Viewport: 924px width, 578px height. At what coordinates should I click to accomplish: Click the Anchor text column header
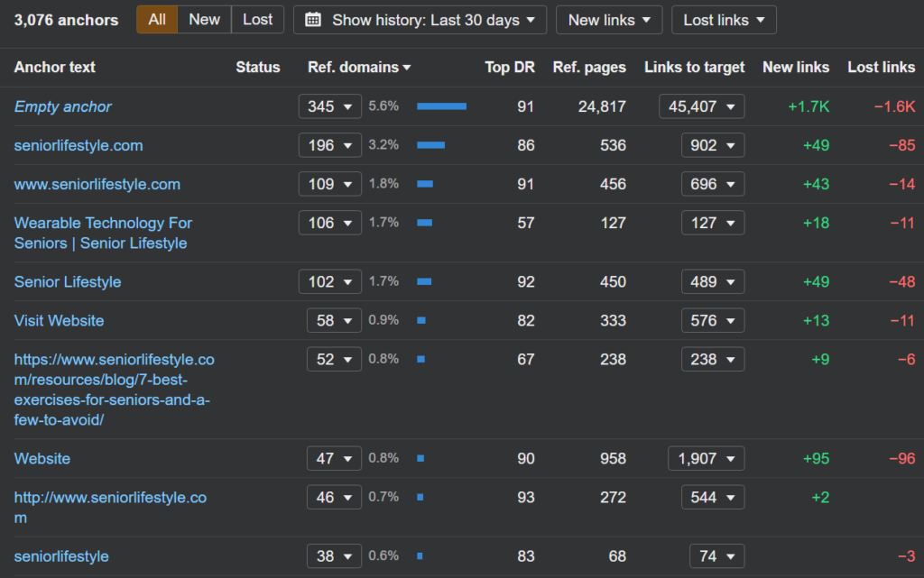[55, 67]
